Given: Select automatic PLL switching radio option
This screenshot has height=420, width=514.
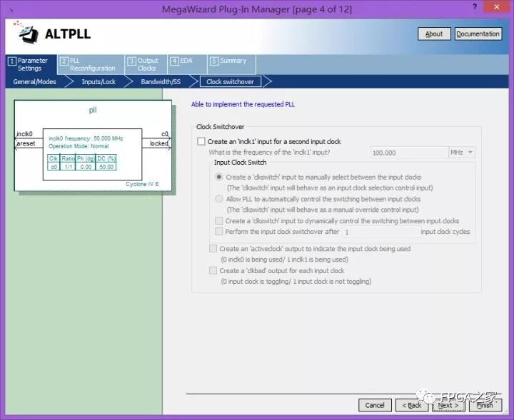Looking at the screenshot, I should coord(220,200).
